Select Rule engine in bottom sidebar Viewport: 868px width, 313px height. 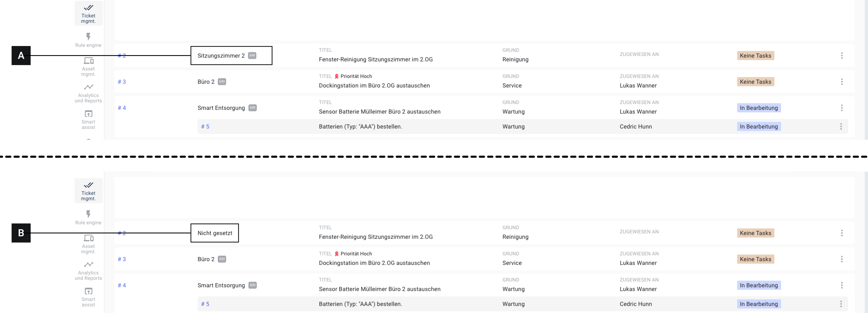pyautogui.click(x=88, y=217)
